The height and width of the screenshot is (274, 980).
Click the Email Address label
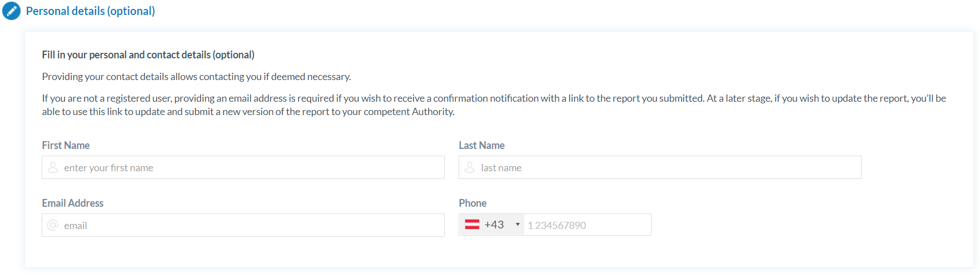(x=72, y=203)
